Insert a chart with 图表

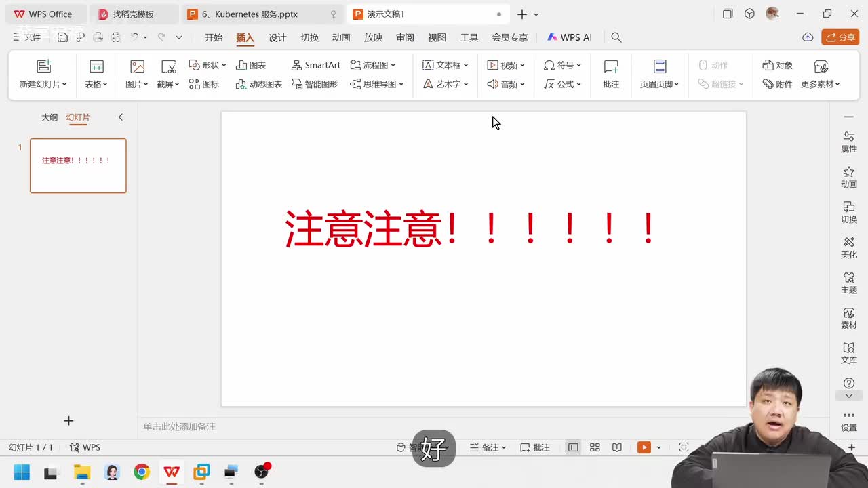251,65
